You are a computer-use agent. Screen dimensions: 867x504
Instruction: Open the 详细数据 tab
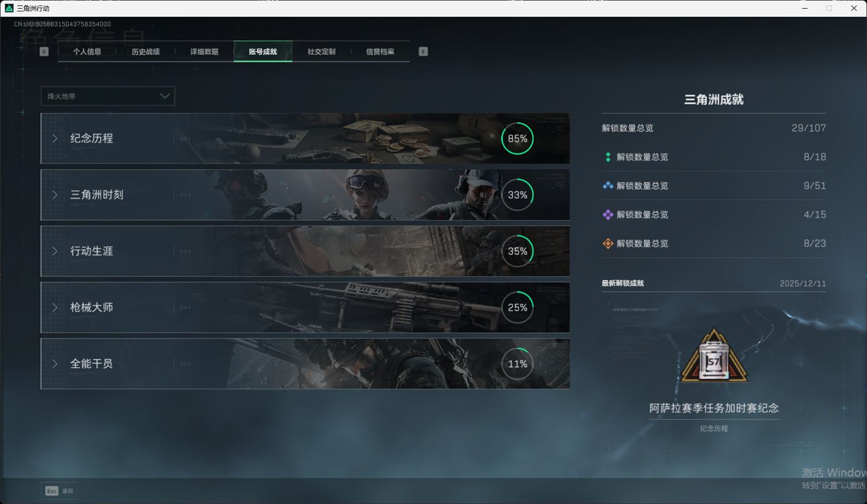coord(204,51)
